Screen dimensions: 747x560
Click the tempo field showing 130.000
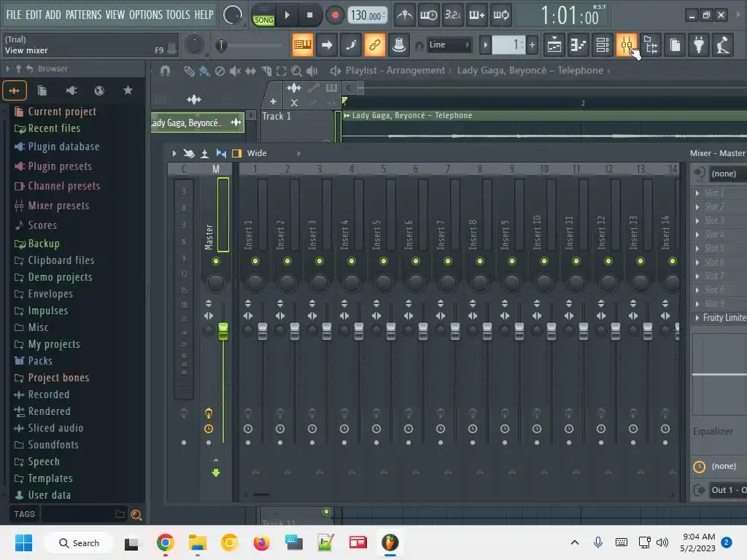coord(366,15)
